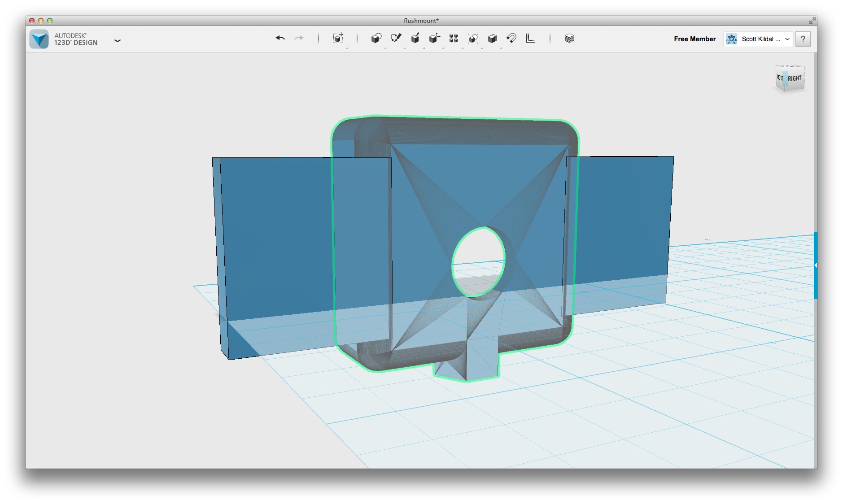This screenshot has height=504, width=843.
Task: Open the Primitives menu icon
Action: (376, 39)
